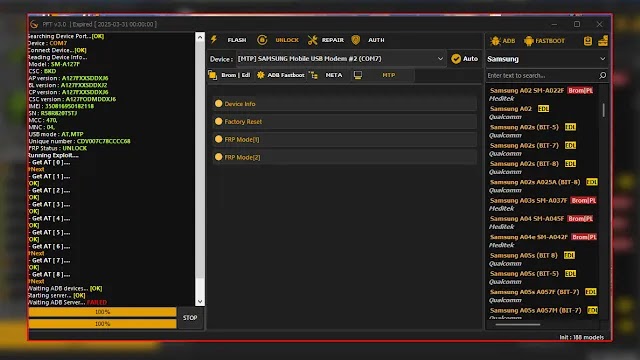Click the lightning bolt flash icon

pos(214,40)
